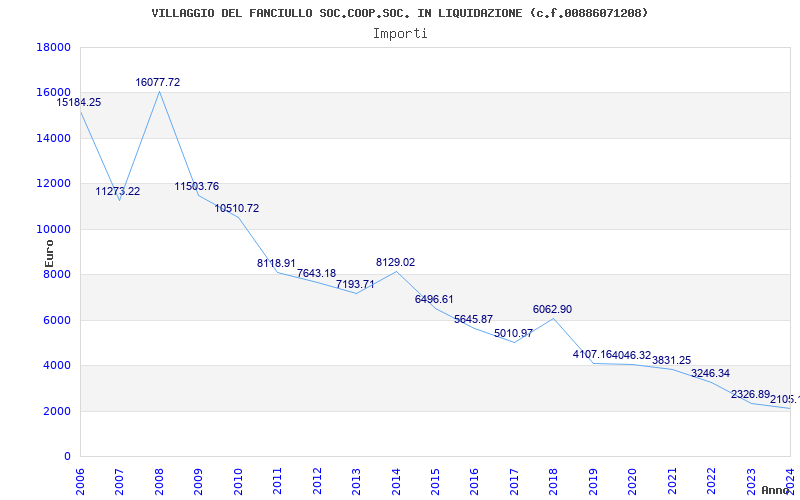Click the y-axis label 2000
The width and height of the screenshot is (800, 500).
pos(57,411)
